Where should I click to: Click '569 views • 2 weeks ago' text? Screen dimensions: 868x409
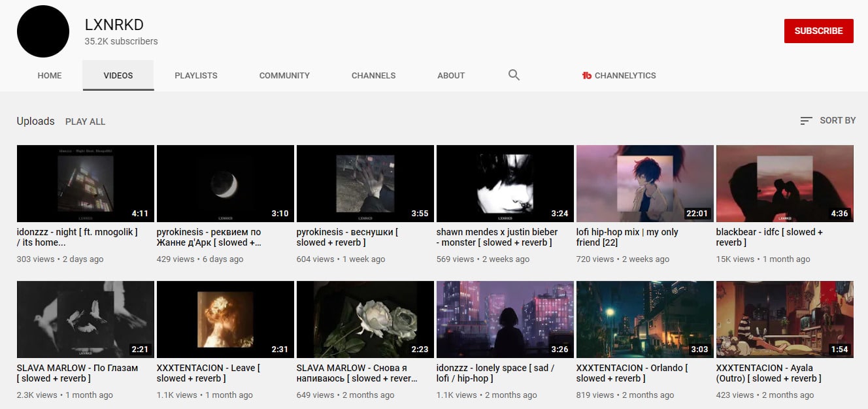click(483, 259)
